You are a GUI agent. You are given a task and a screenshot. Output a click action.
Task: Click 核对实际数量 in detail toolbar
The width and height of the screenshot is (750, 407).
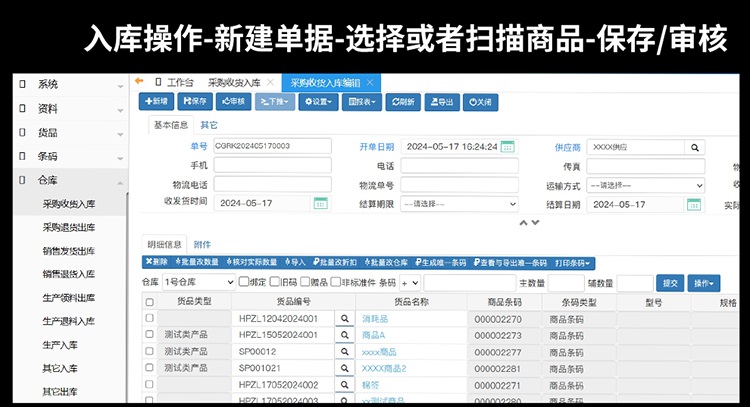(252, 262)
